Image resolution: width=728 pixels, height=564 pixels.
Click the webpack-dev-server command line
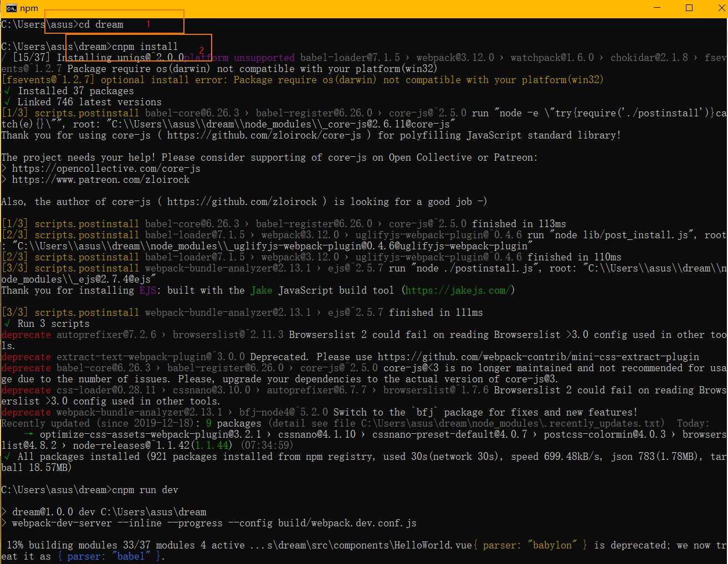209,523
